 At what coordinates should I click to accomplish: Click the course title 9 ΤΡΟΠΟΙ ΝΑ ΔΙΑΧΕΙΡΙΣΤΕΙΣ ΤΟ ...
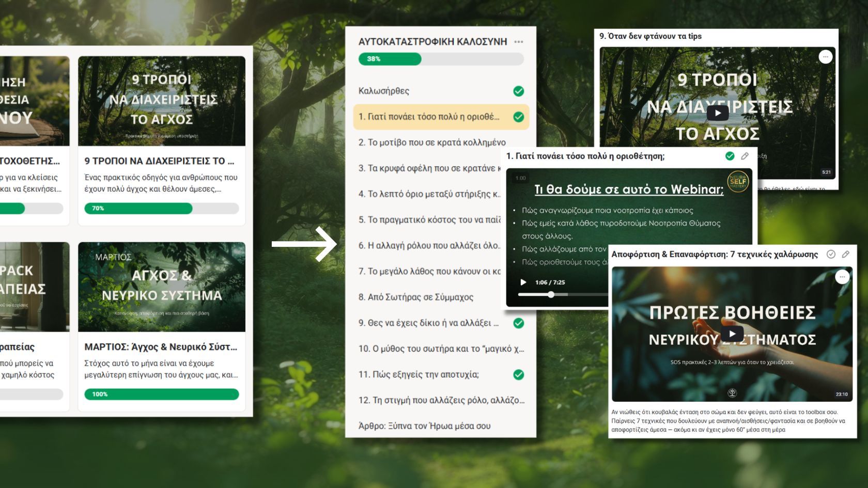point(159,161)
